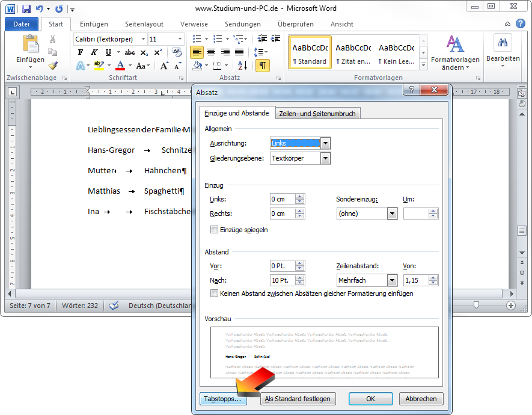
Task: Open text effects icon (glowing A)
Action: tap(80, 66)
